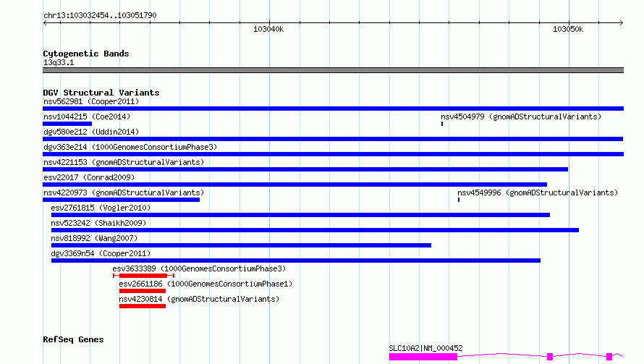
Task: Click the 13q33.1 band label
Action: (59, 62)
